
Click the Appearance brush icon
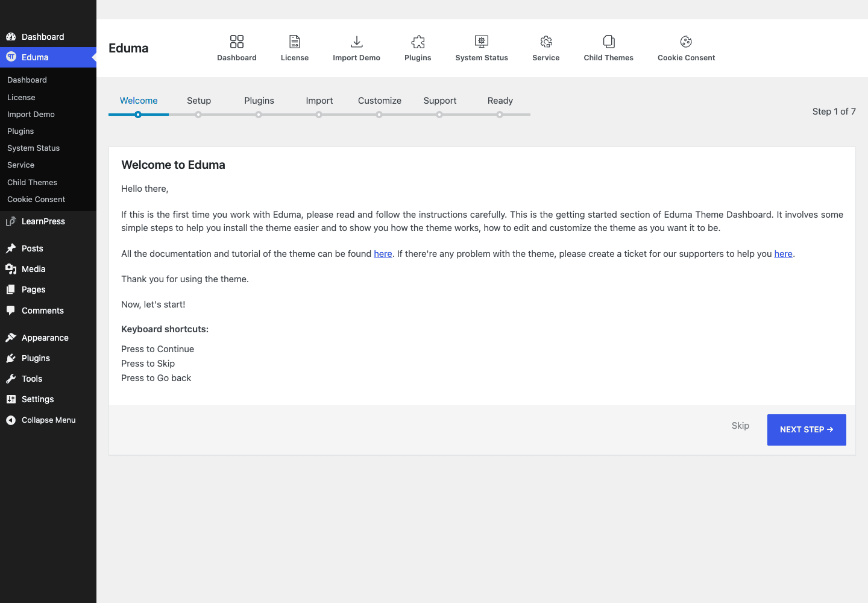coord(11,338)
